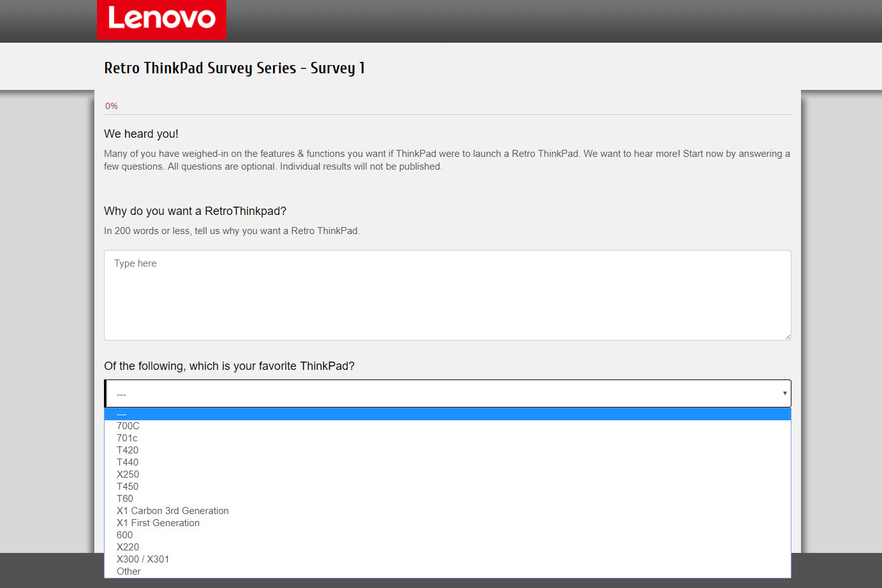The height and width of the screenshot is (588, 882).
Task: Choose 701c from the list
Action: pyautogui.click(x=447, y=438)
